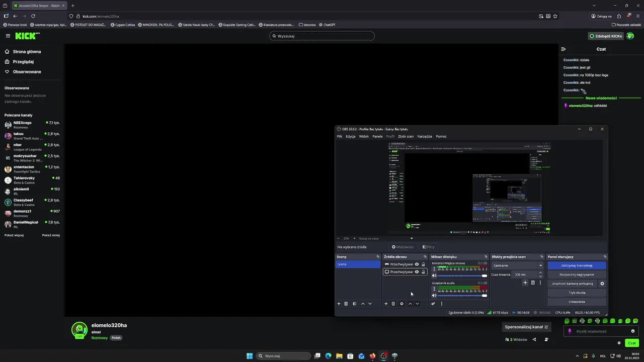Select Scena in the scenes list
The height and width of the screenshot is (362, 644).
coord(358,264)
